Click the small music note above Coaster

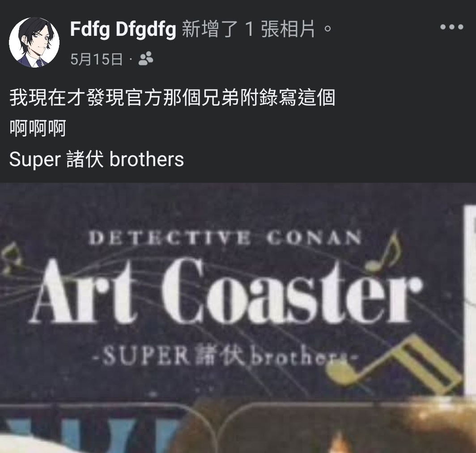(x=384, y=251)
